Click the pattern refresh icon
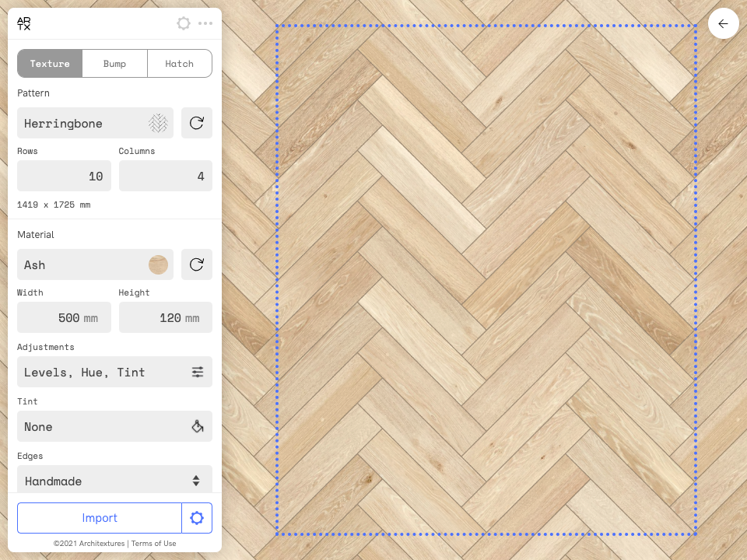This screenshot has width=747, height=560. (196, 123)
